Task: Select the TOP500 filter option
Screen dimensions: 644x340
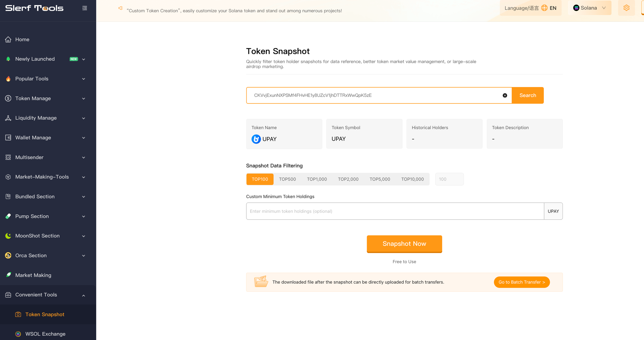Action: point(287,179)
